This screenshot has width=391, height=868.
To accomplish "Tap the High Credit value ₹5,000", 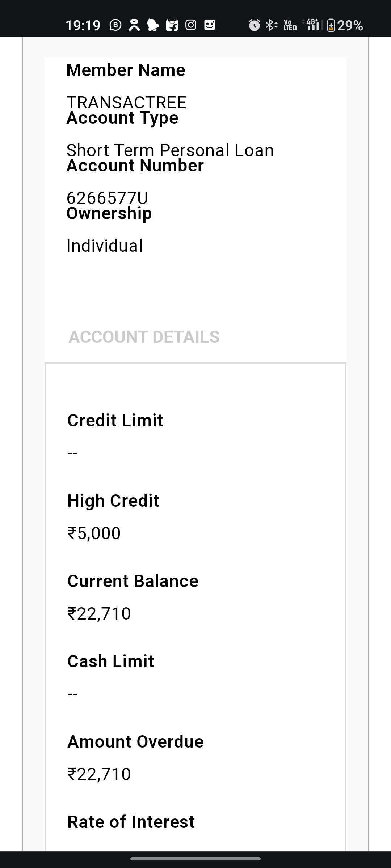I will pos(94,533).
